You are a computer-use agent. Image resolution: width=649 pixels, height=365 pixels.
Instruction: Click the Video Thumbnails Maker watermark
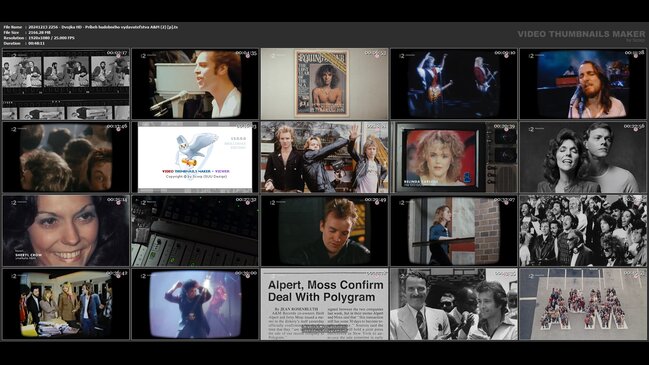[581, 35]
